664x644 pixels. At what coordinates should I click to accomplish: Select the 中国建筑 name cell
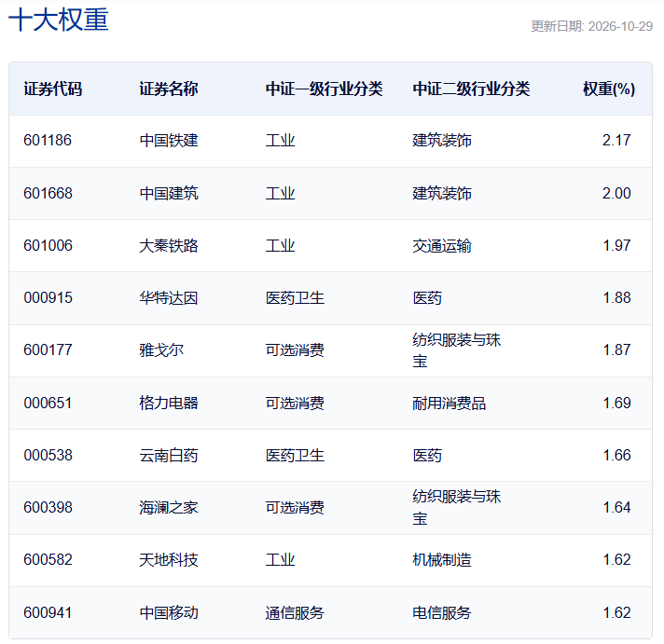click(x=169, y=193)
